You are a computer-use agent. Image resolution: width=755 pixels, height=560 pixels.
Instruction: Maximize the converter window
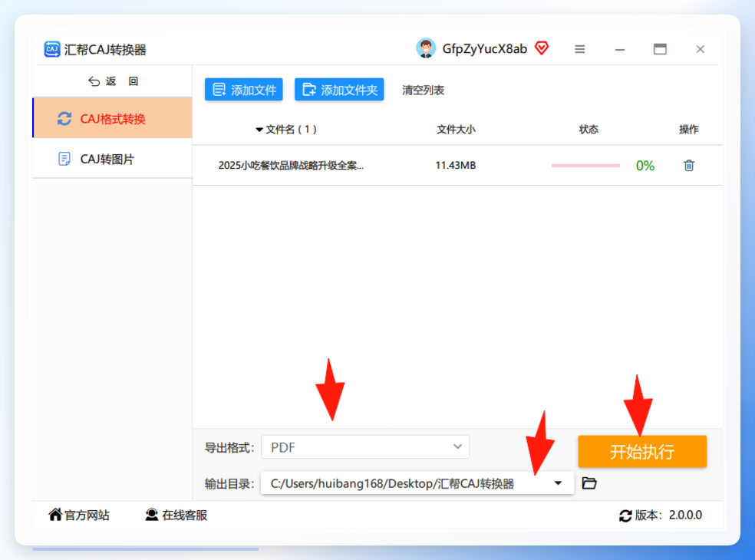pyautogui.click(x=660, y=49)
